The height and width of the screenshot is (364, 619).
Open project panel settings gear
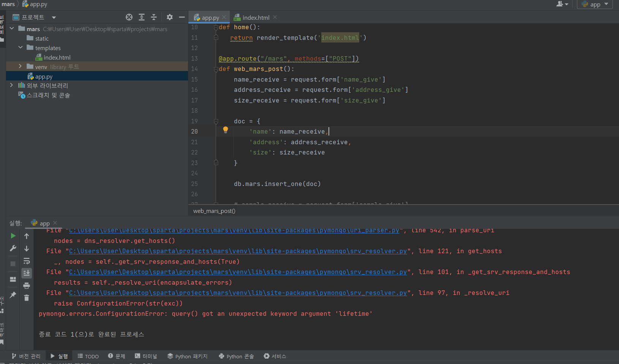pyautogui.click(x=170, y=17)
